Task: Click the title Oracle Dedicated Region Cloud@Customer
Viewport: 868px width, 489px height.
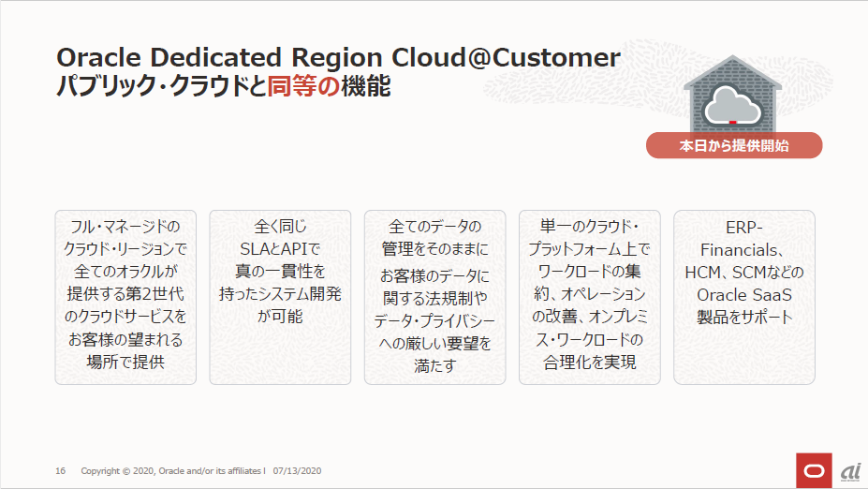Action: 338,57
